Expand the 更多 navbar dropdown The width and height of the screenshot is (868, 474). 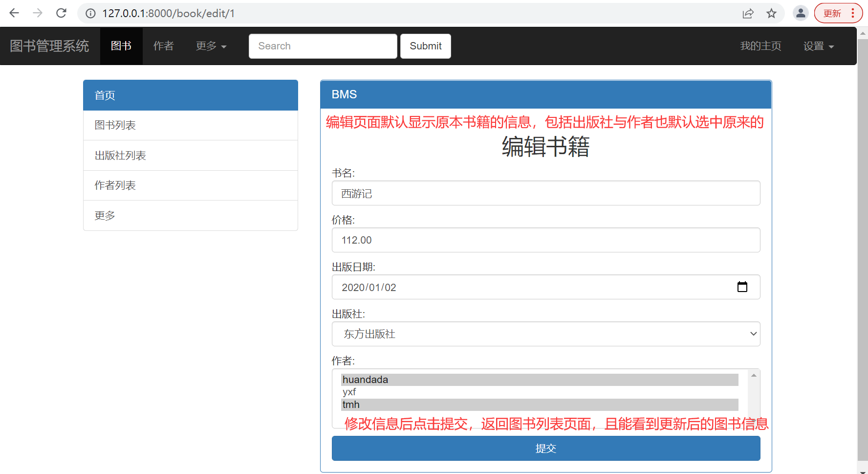point(211,46)
